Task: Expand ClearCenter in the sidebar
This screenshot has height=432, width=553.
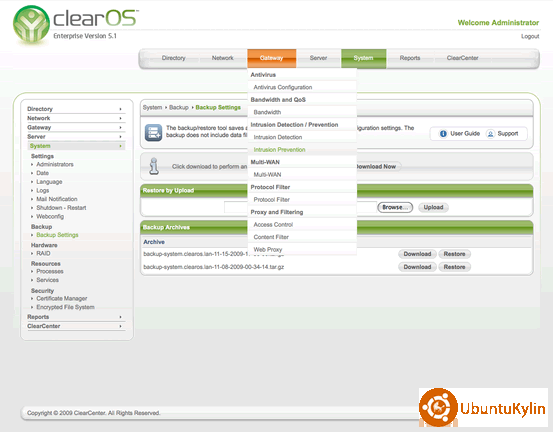Action: tap(76, 326)
